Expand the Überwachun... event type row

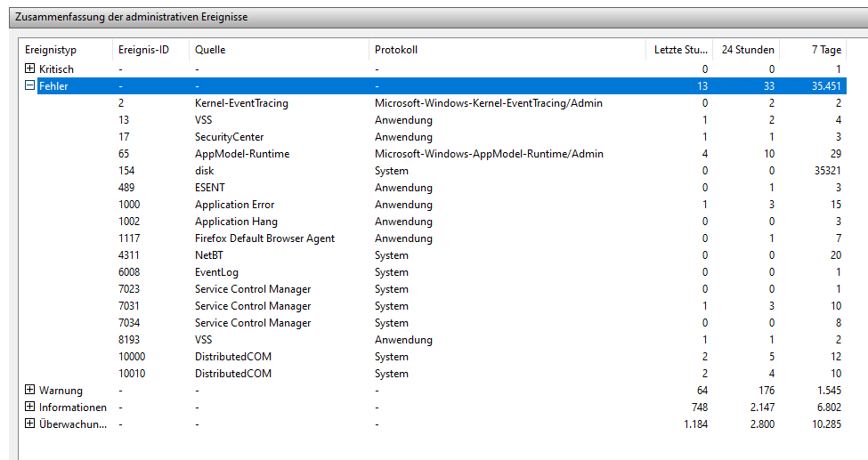30,424
